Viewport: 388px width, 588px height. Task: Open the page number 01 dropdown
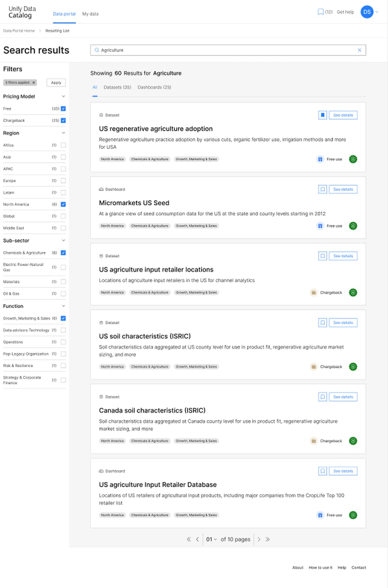(211, 539)
